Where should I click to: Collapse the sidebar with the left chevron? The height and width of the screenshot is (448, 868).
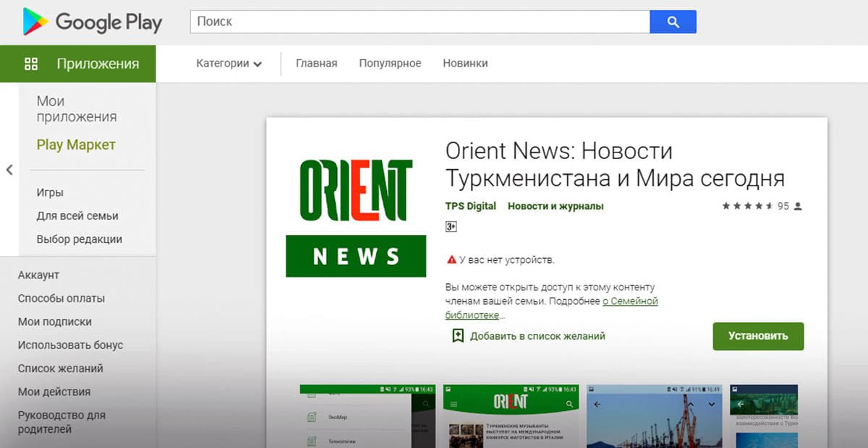point(9,171)
